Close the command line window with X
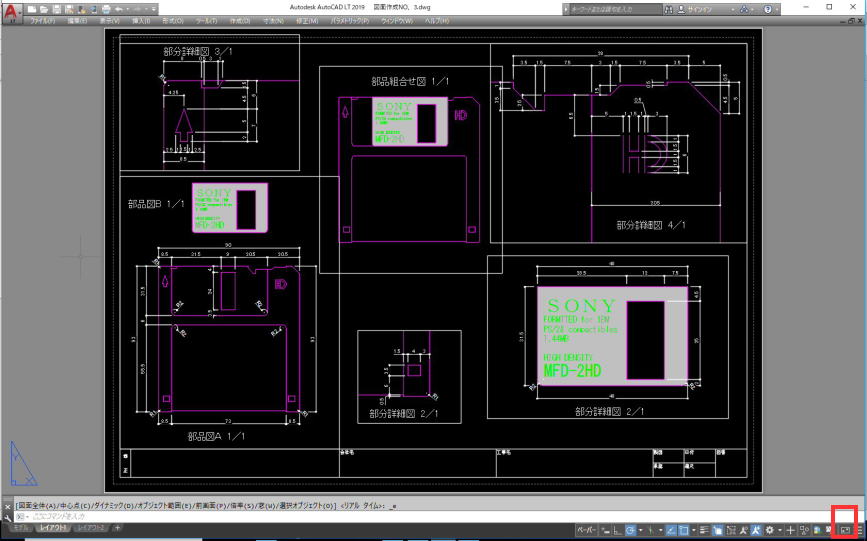Viewport: 867px width, 541px height. (7, 506)
